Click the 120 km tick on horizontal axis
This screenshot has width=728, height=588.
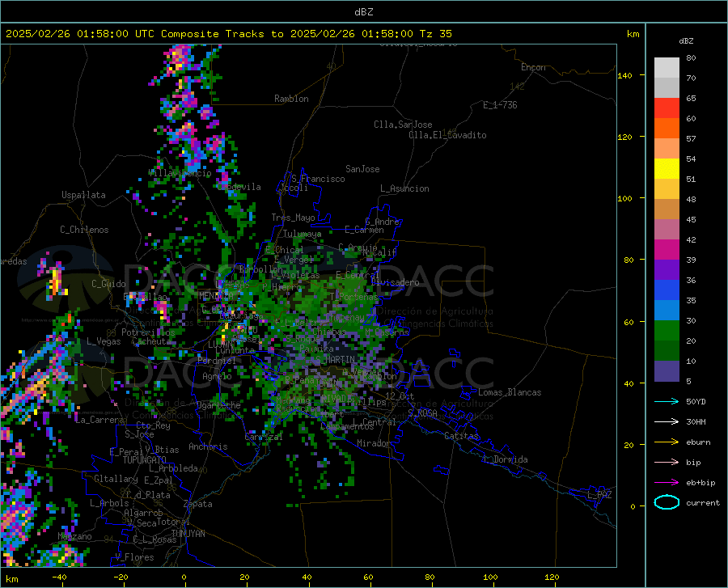click(x=552, y=577)
